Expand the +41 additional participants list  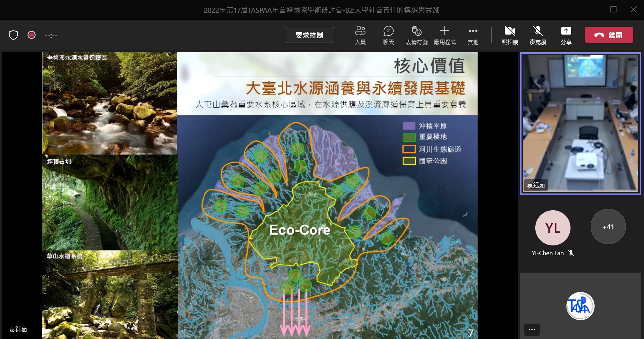tap(608, 227)
